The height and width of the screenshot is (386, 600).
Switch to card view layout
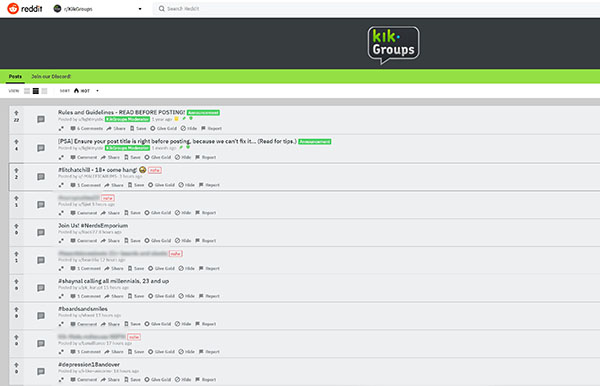pyautogui.click(x=27, y=91)
